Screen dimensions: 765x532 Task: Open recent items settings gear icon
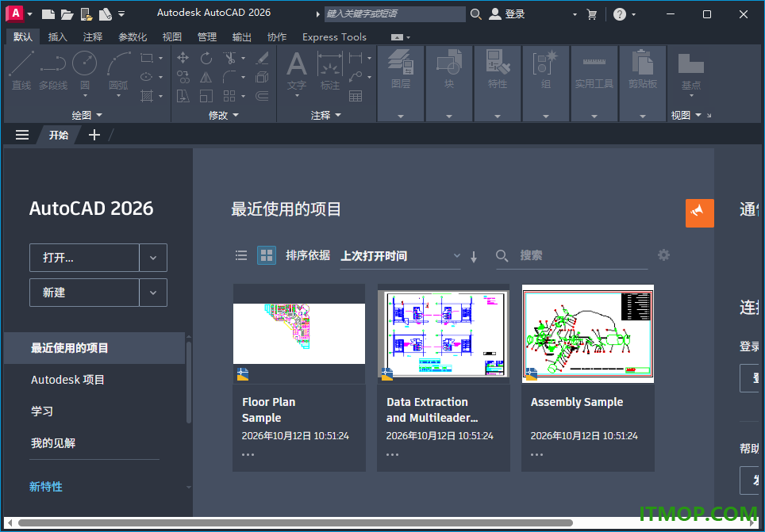coord(663,255)
